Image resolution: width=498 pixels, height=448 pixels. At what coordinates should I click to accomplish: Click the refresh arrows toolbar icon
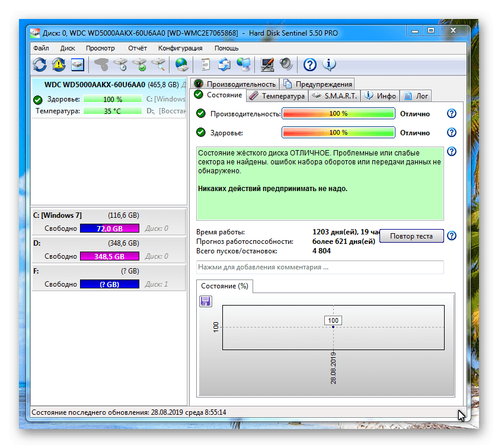pos(40,64)
